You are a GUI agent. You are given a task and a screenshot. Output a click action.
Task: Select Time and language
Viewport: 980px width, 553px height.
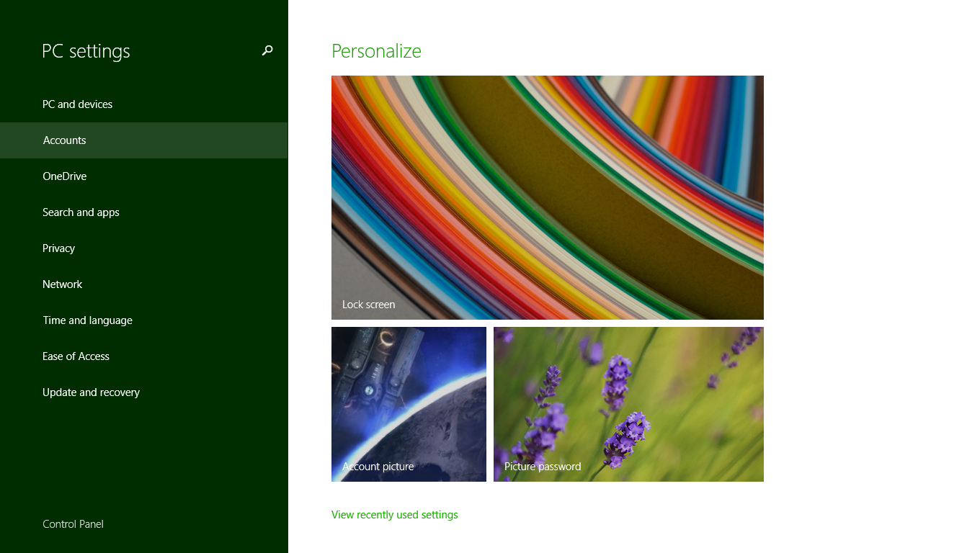click(x=144, y=320)
